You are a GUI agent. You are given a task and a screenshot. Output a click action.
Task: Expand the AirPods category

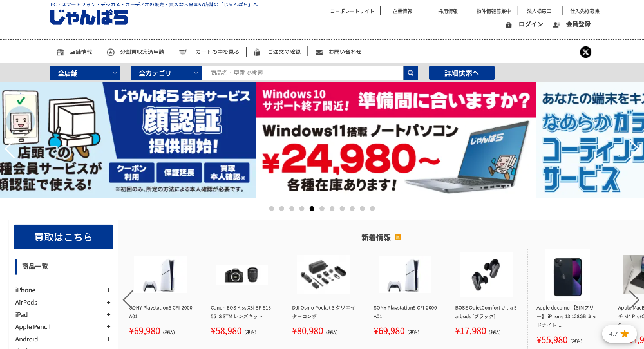[108, 303]
